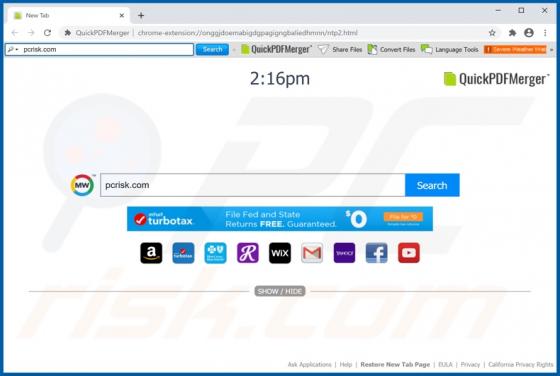Image resolution: width=560 pixels, height=376 pixels.
Task: Open the Chrome three-dot menu
Action: click(x=545, y=33)
